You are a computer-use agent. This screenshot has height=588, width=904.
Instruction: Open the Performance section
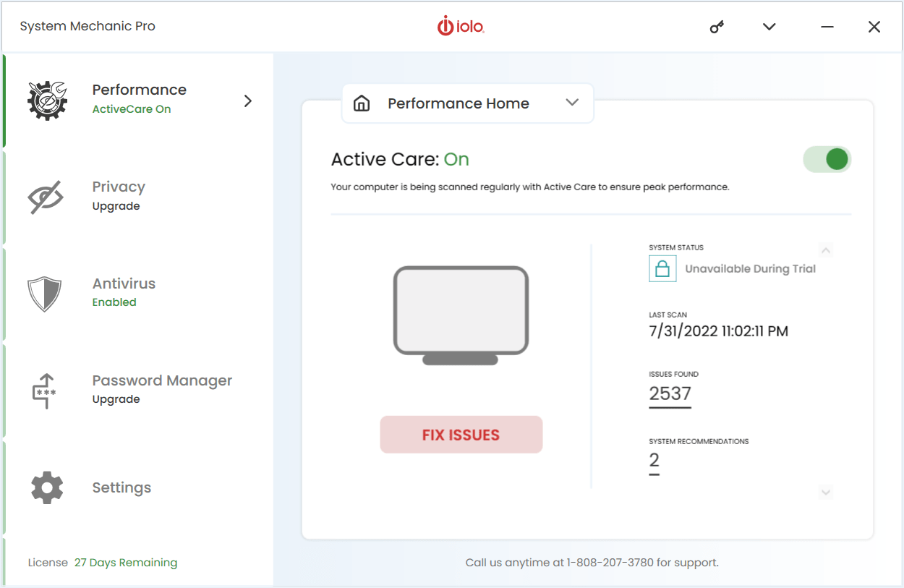(138, 101)
